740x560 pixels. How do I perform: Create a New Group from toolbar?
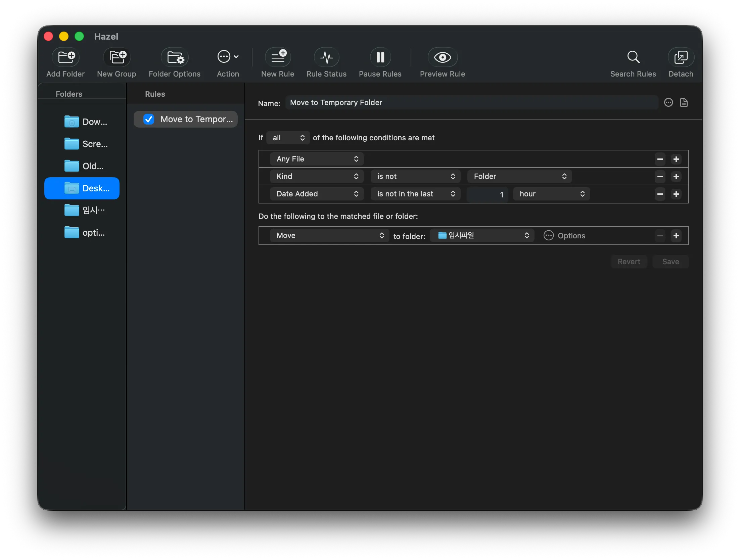[117, 57]
